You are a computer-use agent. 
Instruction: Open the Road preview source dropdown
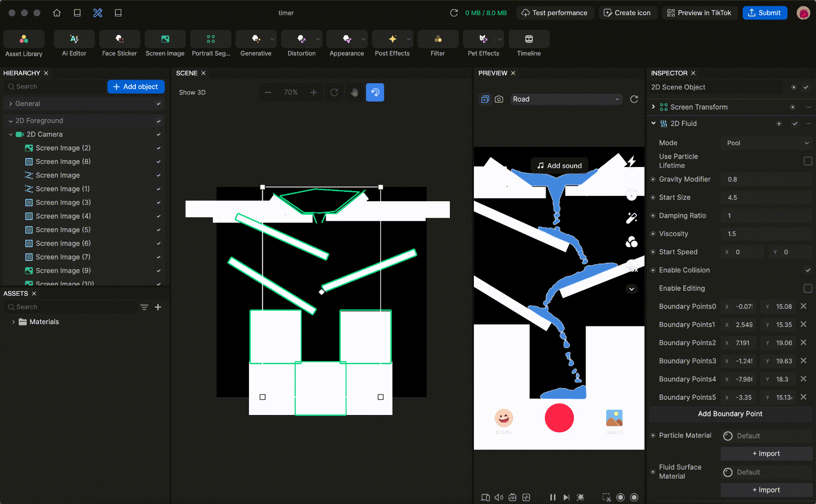[565, 99]
